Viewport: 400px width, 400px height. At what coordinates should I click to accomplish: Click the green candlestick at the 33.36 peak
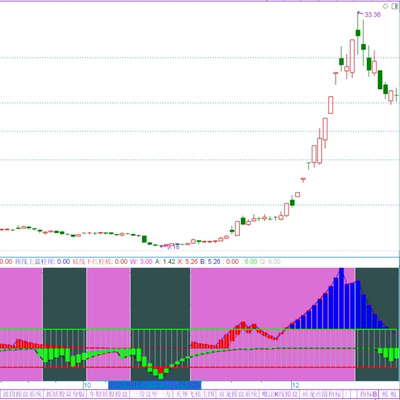click(358, 33)
